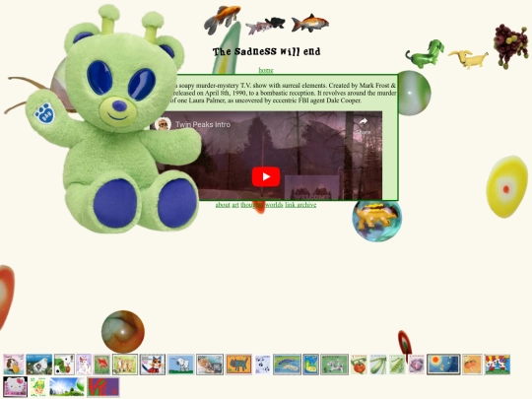This screenshot has width=532, height=399.
Task: Go to the thoughts link
Action: click(251, 205)
